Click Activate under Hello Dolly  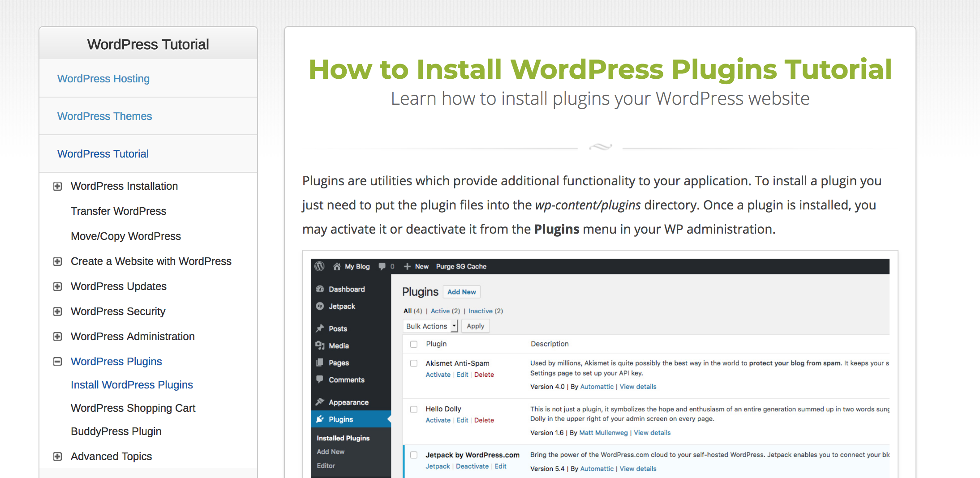(438, 420)
